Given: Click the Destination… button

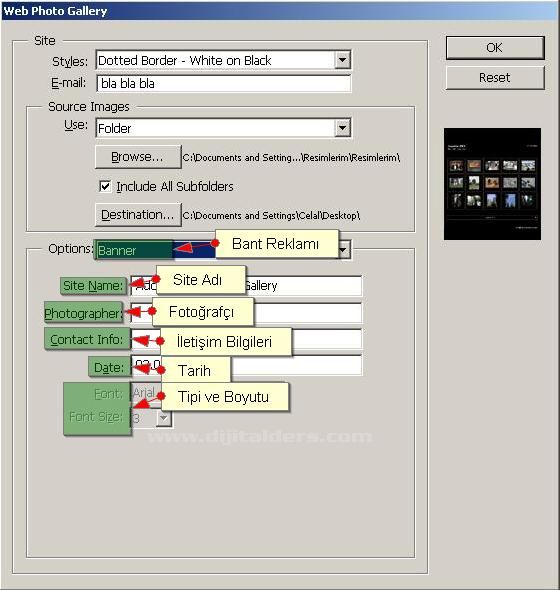Looking at the screenshot, I should (138, 215).
